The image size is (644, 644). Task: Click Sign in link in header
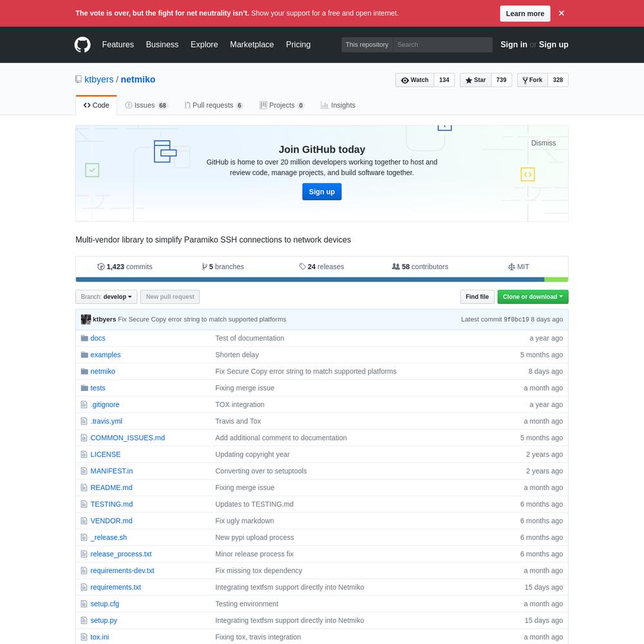[514, 44]
